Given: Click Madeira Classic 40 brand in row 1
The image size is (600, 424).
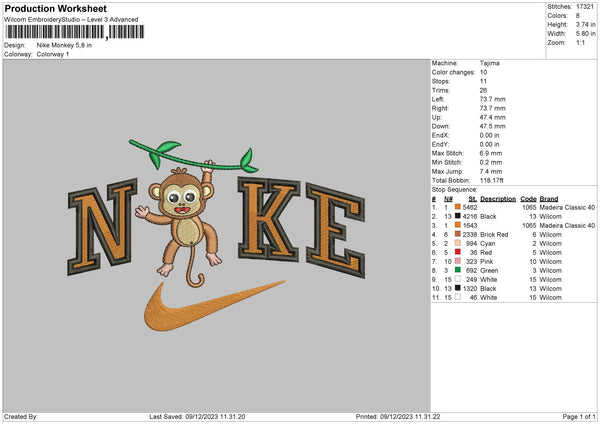Looking at the screenshot, I should pyautogui.click(x=567, y=207).
